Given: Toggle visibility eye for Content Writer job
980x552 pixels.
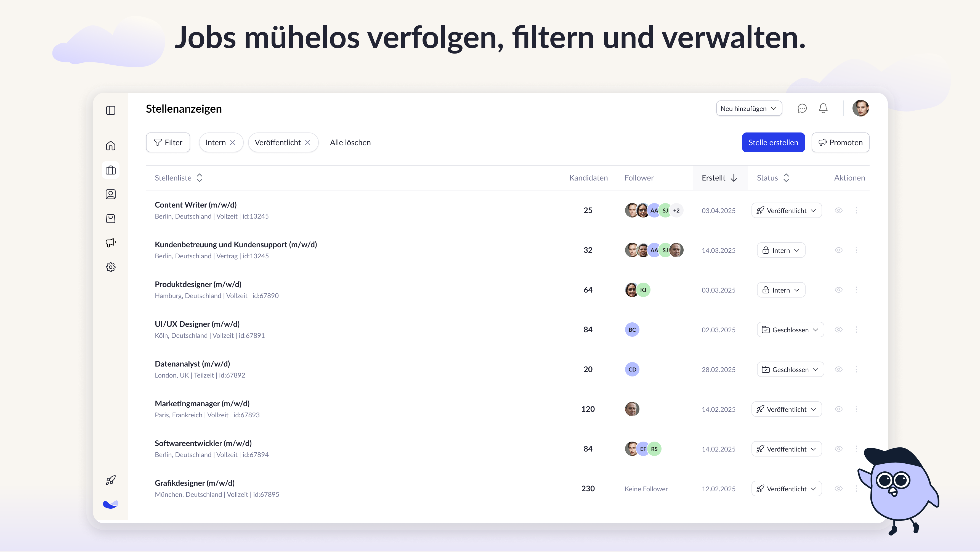Looking at the screenshot, I should [x=838, y=210].
